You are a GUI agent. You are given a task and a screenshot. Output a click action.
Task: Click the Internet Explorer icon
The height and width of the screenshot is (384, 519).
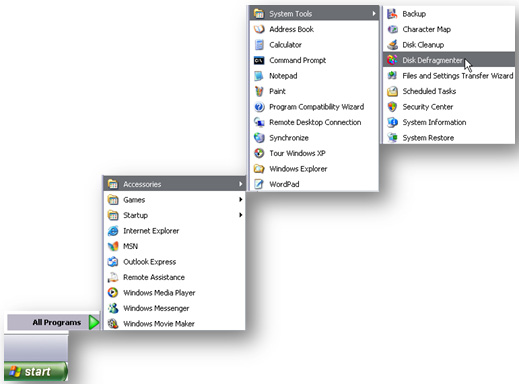point(113,231)
